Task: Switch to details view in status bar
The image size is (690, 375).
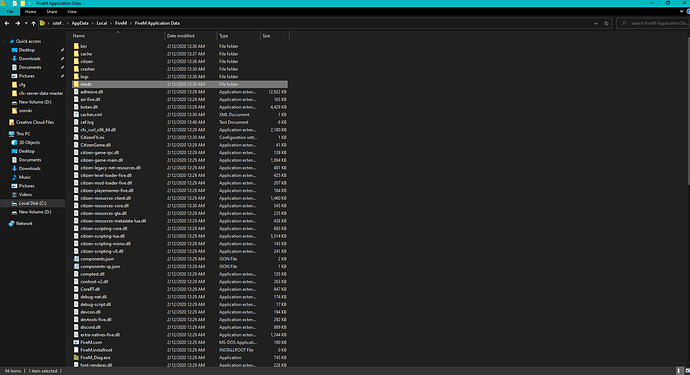Action: (679, 371)
